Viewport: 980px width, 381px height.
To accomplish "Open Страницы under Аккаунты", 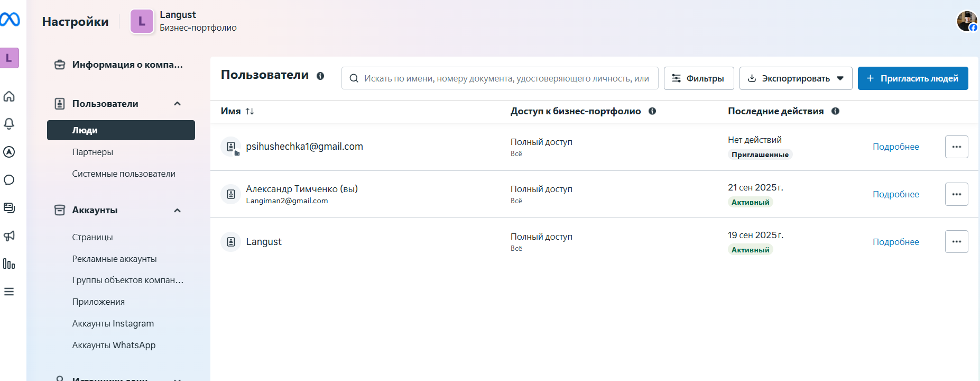I will coord(93,237).
